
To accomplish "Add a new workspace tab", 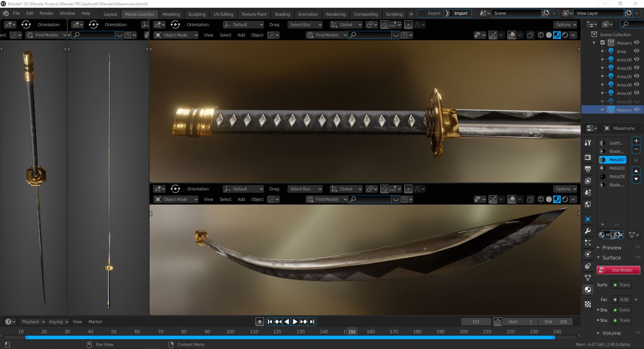I will pos(411,14).
